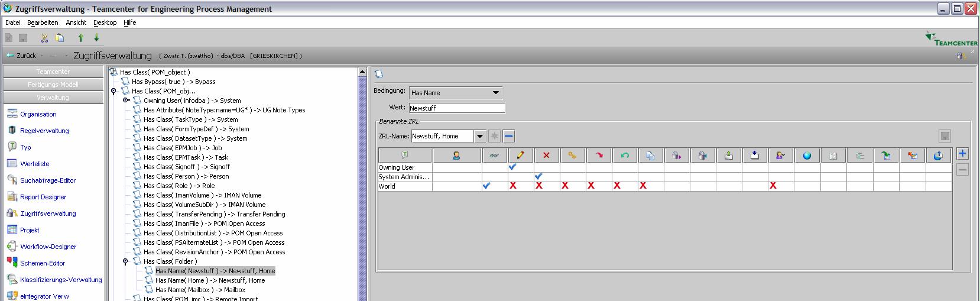Open the ZRL-Name dropdown arrow
Image resolution: width=980 pixels, height=301 pixels.
(480, 136)
